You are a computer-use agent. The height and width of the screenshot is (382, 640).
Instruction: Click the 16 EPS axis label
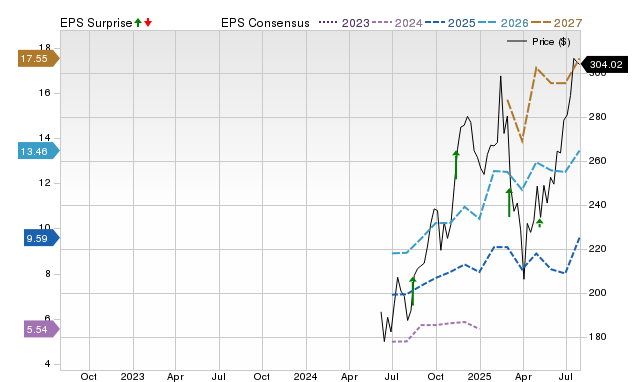44,93
